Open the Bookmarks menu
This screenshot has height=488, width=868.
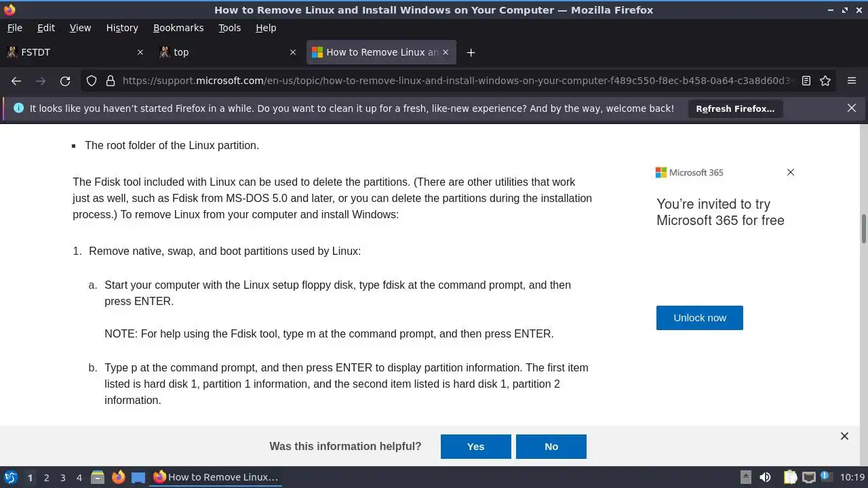tap(178, 28)
